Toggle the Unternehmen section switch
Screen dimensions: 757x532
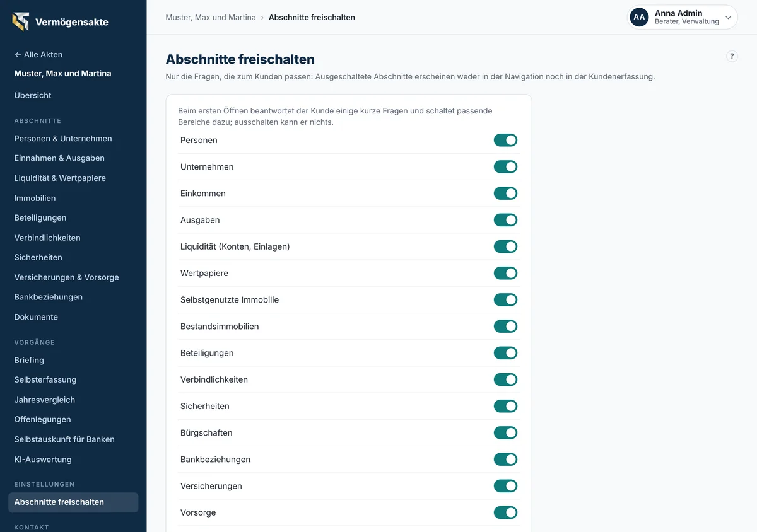tap(505, 166)
